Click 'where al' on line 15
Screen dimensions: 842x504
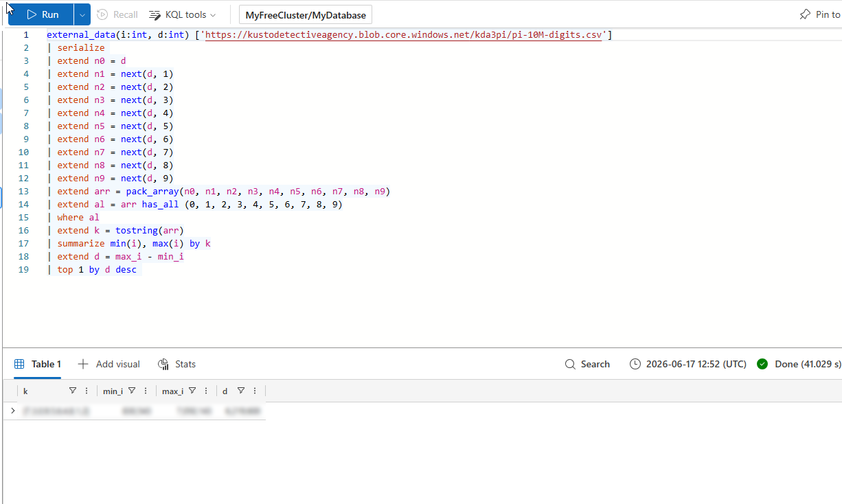[x=78, y=218]
